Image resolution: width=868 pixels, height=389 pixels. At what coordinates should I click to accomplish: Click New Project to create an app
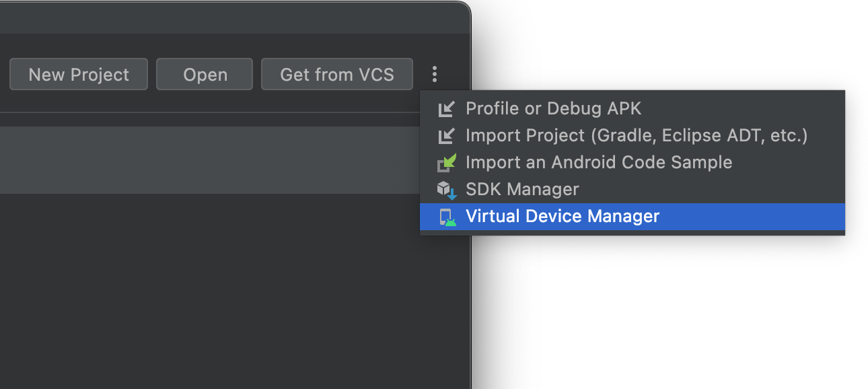tap(78, 74)
